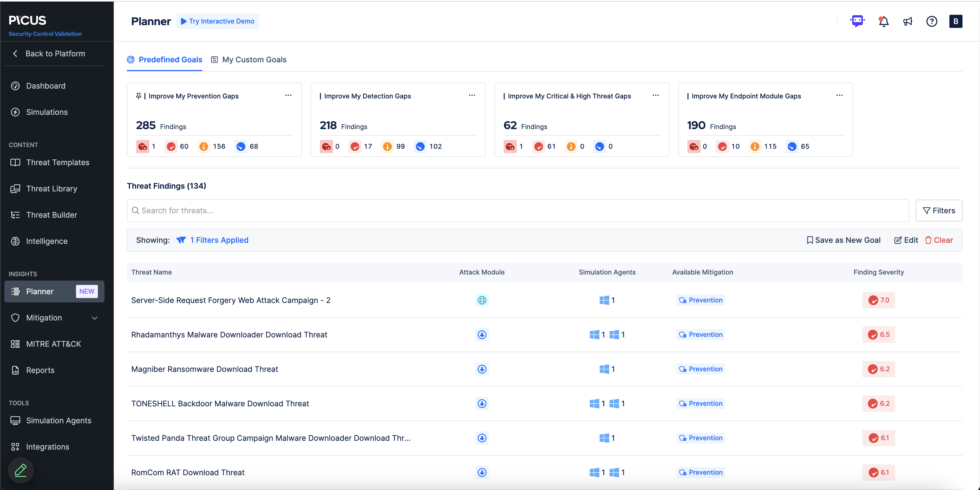Click the megaphone announcements icon
This screenshot has height=490, width=980.
[x=908, y=22]
